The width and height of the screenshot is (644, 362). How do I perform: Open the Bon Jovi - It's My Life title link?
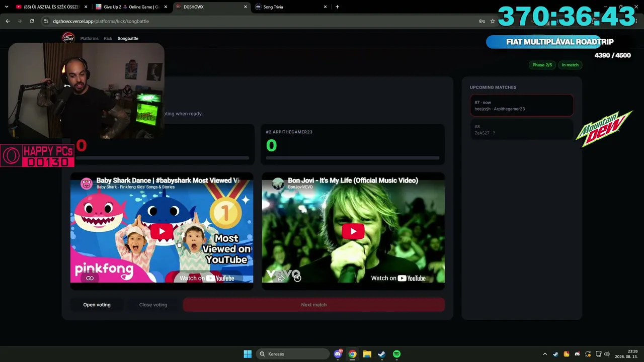click(353, 180)
